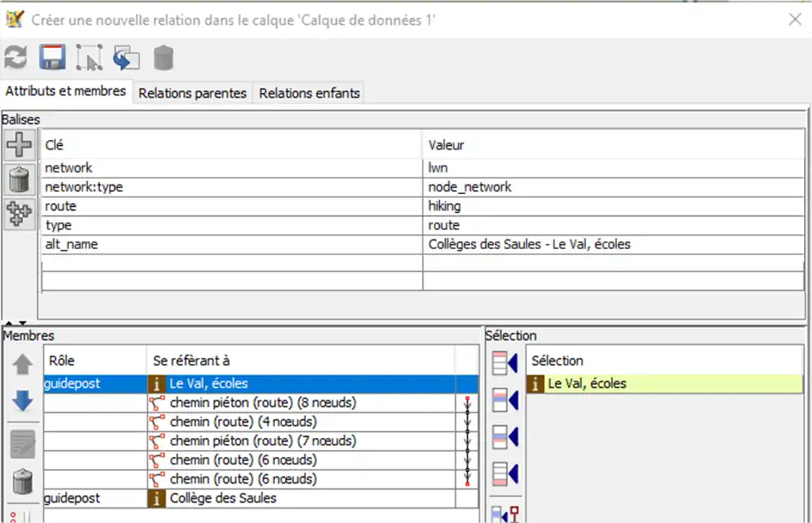Click the empty key cell below alt_name
812x523 pixels.
(232, 263)
